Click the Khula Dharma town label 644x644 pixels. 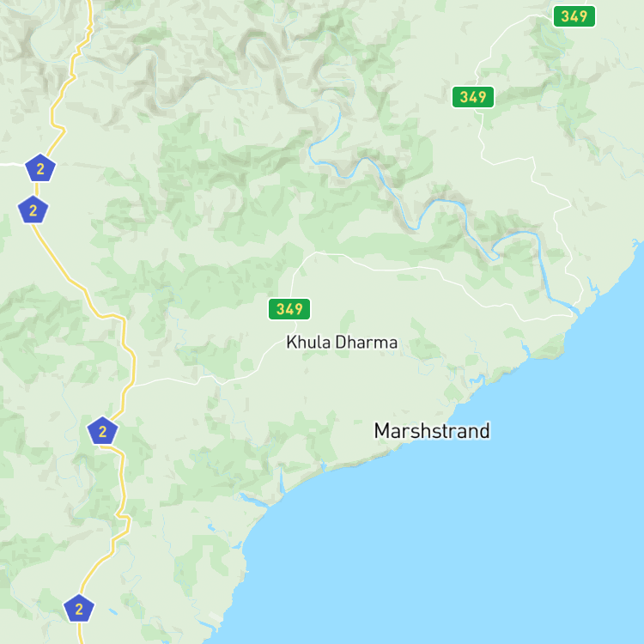(342, 342)
